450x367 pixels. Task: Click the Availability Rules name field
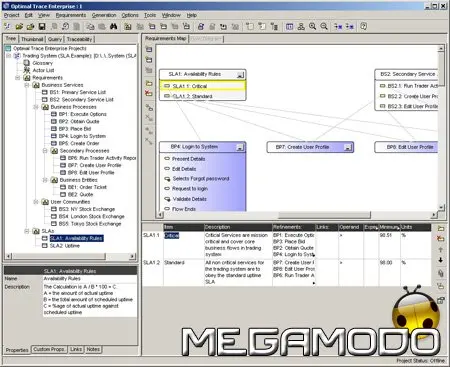(90, 279)
